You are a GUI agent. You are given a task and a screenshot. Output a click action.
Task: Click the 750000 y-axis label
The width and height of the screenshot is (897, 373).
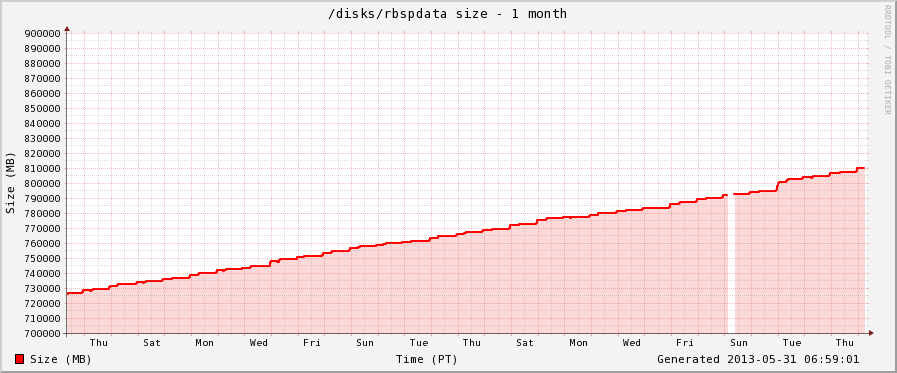point(42,259)
